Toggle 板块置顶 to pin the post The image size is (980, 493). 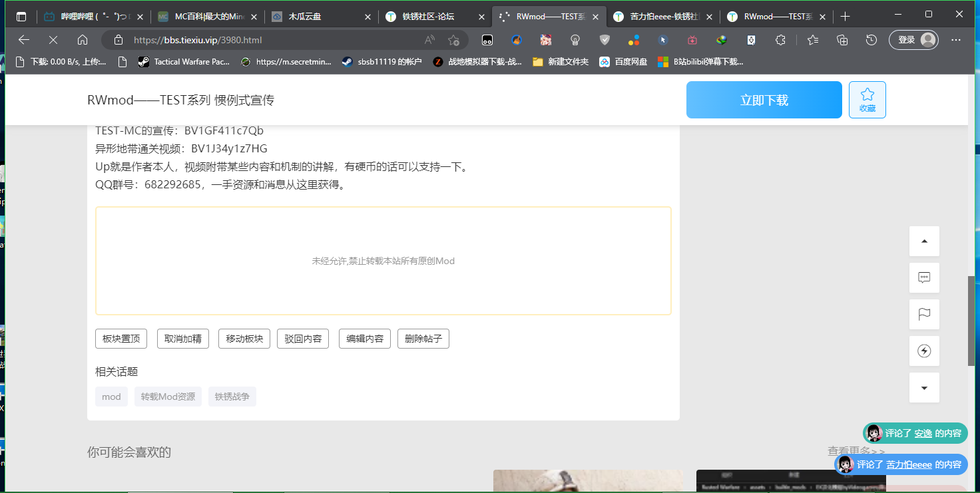click(x=121, y=339)
